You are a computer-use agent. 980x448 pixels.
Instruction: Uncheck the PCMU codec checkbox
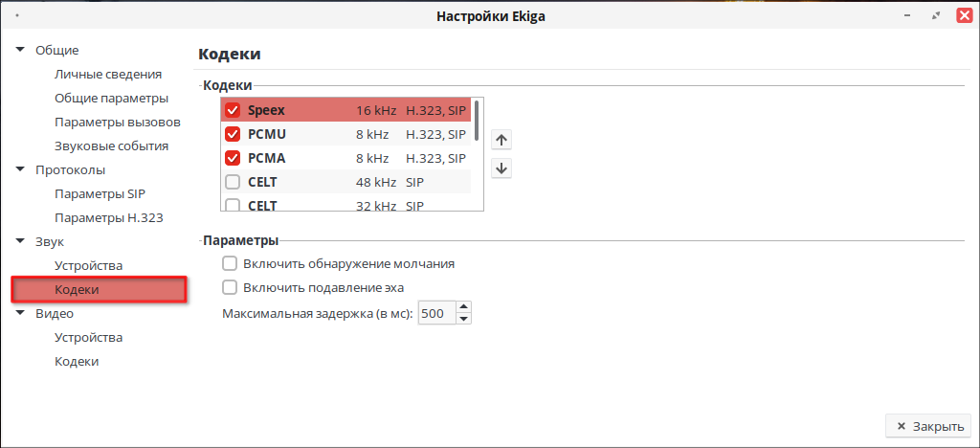click(x=233, y=134)
